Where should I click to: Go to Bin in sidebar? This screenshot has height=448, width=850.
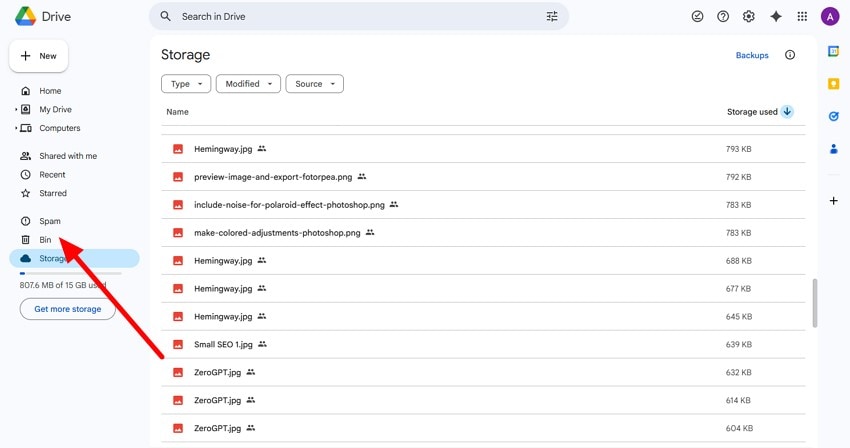click(45, 240)
